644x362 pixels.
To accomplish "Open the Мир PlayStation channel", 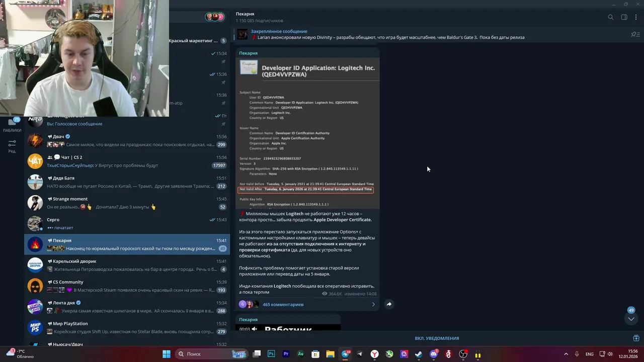I will [127, 327].
